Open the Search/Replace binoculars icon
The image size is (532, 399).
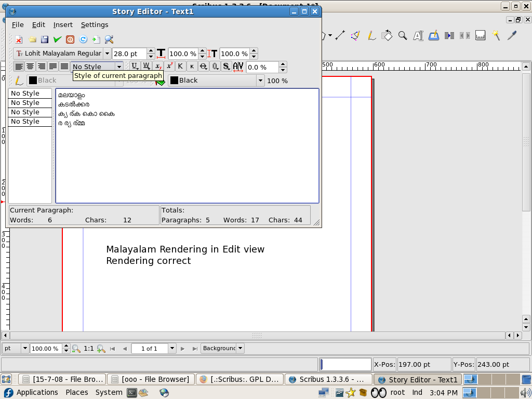[109, 39]
